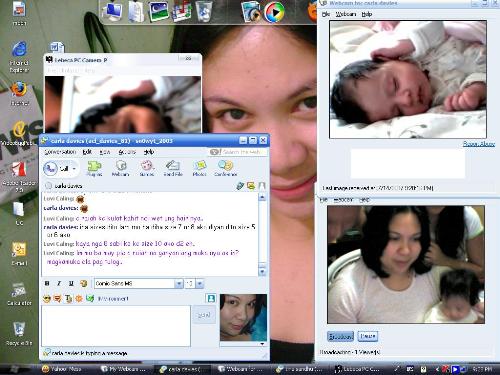Image resolution: width=500 pixels, height=375 pixels.
Task: Click Recycle Bin icon in top dock
Action: pyautogui.click(x=203, y=11)
